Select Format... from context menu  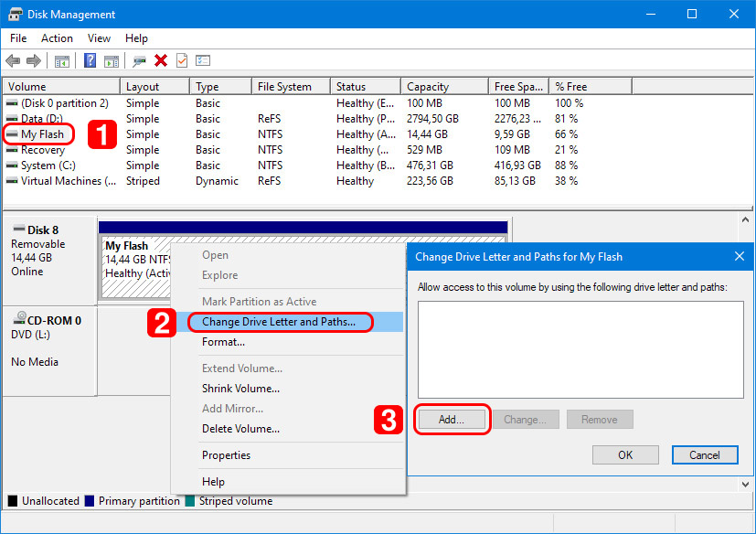click(x=288, y=342)
